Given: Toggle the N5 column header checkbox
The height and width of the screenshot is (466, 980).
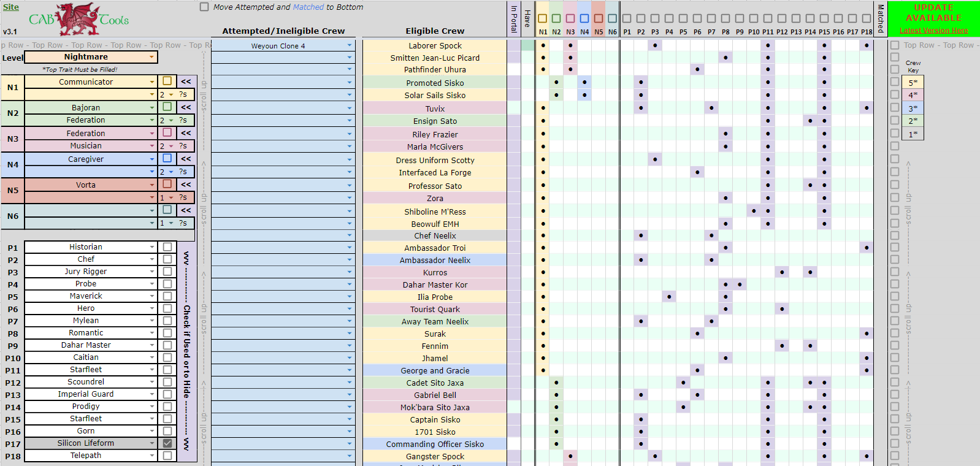Looking at the screenshot, I should click(x=599, y=18).
